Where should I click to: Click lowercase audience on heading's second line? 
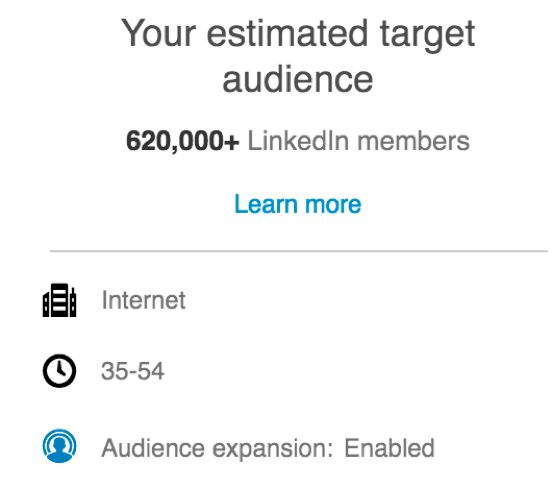(x=298, y=80)
